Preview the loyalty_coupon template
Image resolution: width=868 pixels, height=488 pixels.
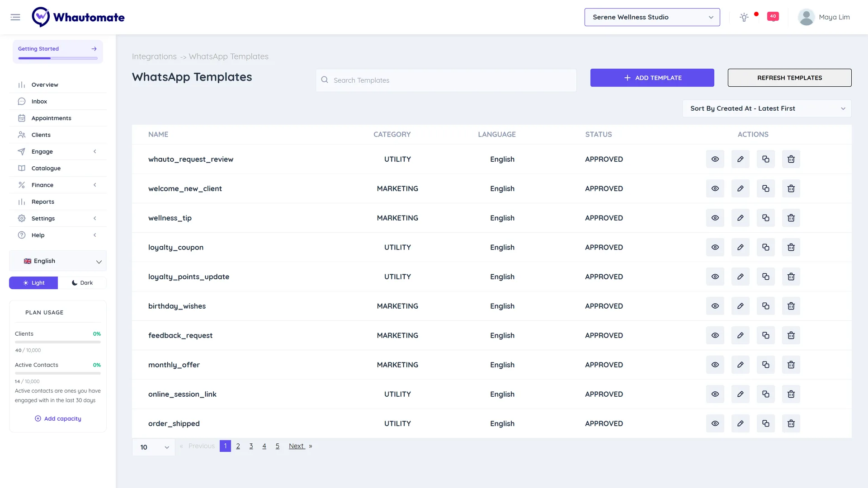coord(715,247)
